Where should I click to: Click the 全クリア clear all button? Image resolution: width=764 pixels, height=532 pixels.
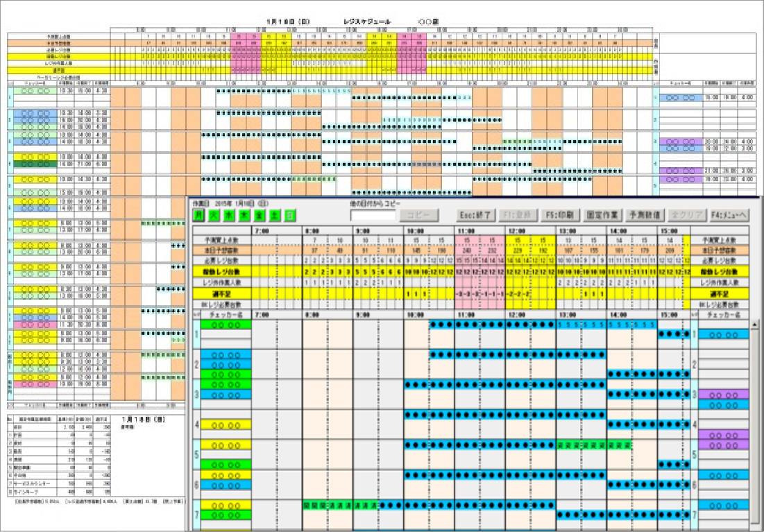pos(686,215)
